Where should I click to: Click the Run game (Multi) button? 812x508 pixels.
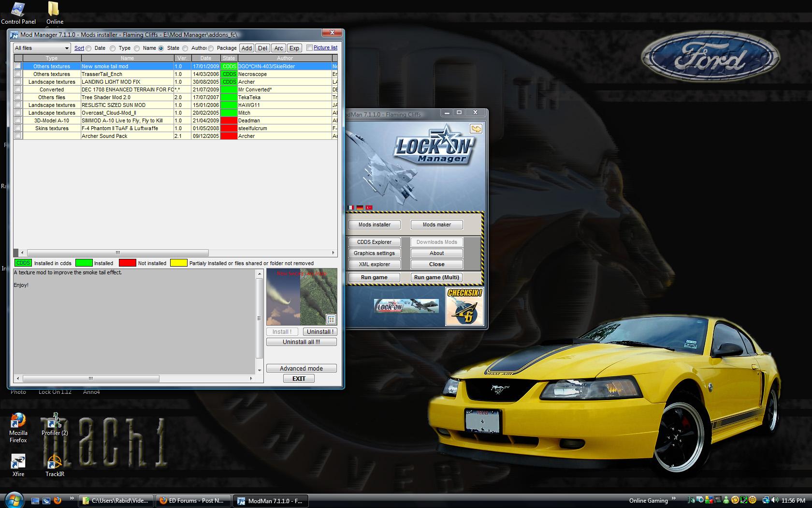point(436,277)
